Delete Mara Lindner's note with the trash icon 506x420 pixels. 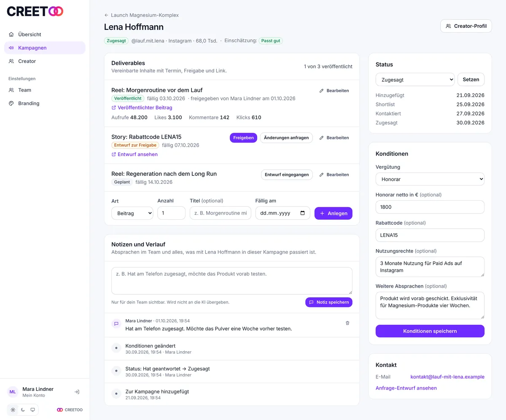coord(347,323)
